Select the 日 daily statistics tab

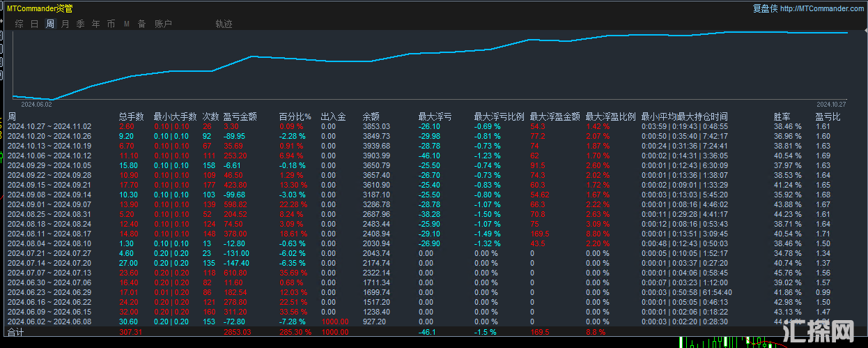(34, 24)
